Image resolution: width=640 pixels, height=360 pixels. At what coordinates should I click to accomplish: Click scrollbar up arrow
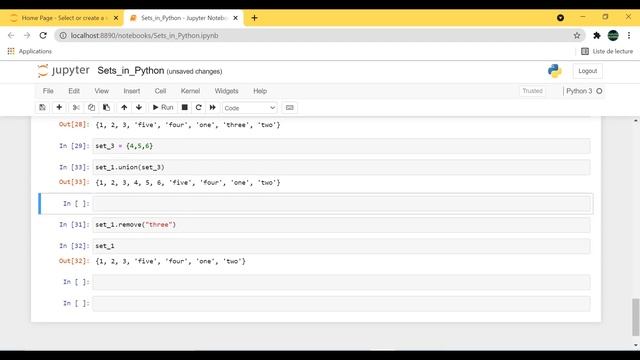(636, 121)
